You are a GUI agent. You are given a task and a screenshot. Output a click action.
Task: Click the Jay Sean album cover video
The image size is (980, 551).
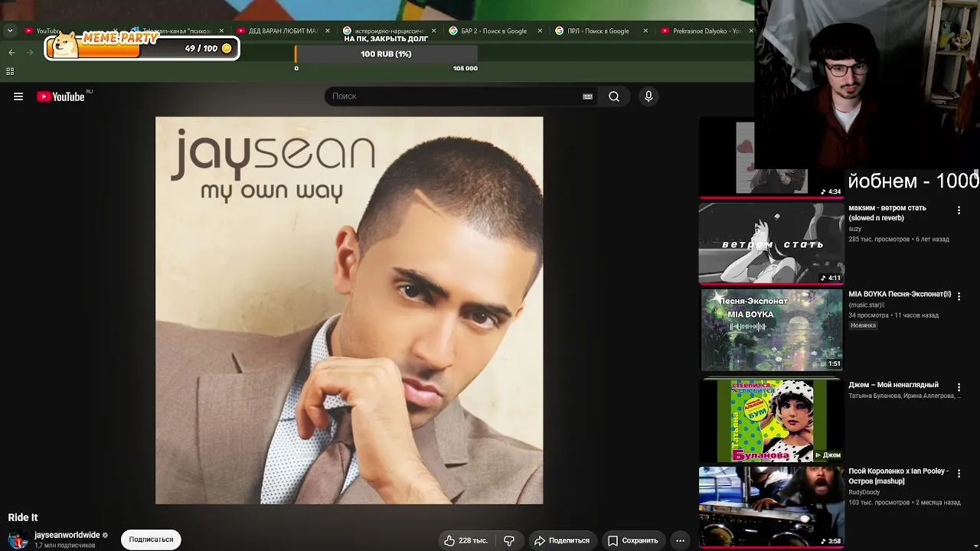[x=349, y=311]
